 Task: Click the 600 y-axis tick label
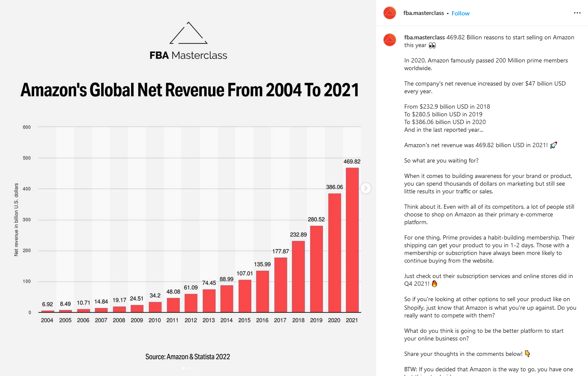tap(26, 127)
